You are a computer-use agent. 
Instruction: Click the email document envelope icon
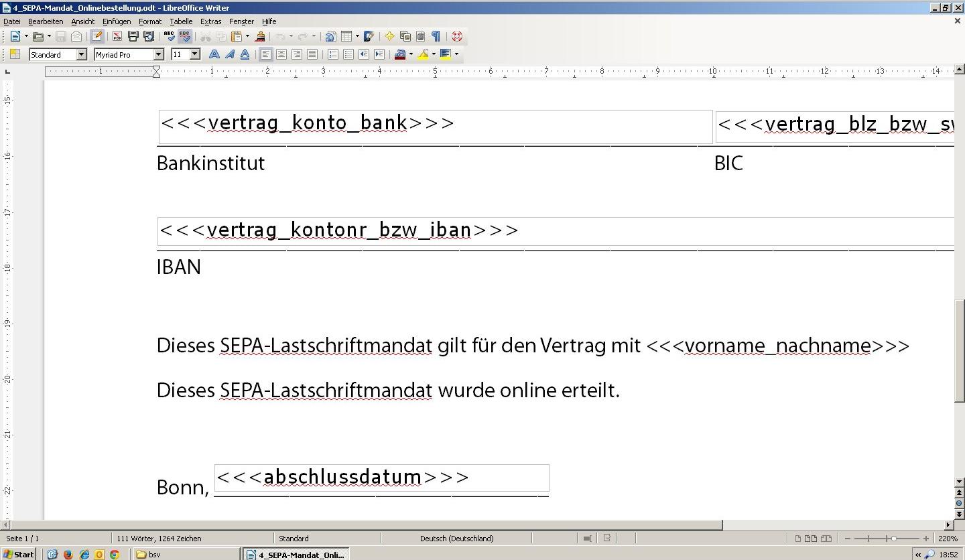pos(76,36)
